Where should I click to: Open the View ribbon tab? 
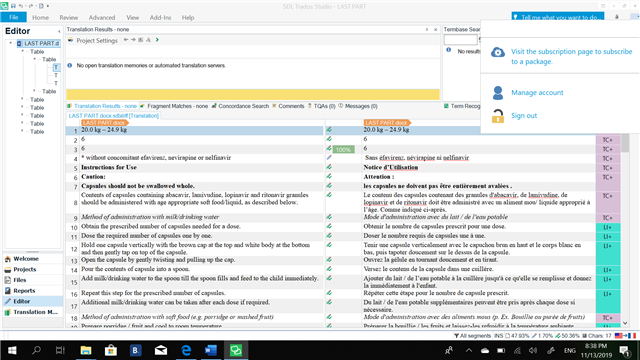pos(133,18)
